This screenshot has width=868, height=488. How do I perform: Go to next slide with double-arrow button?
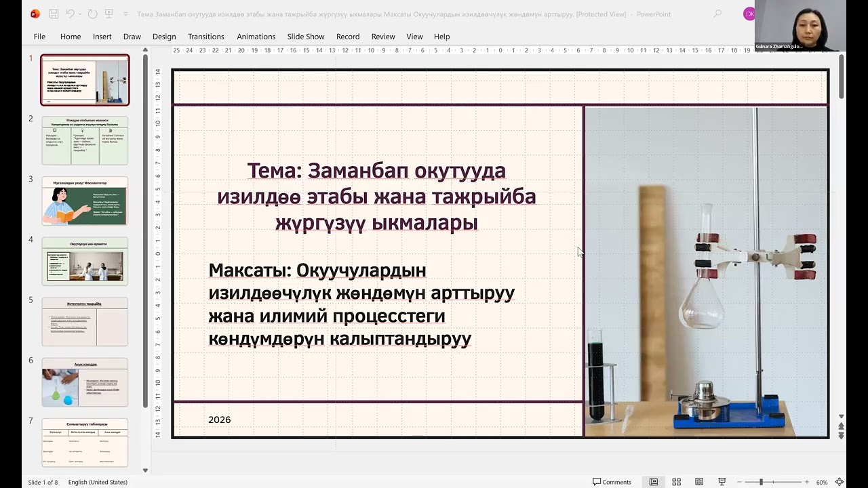tap(842, 435)
